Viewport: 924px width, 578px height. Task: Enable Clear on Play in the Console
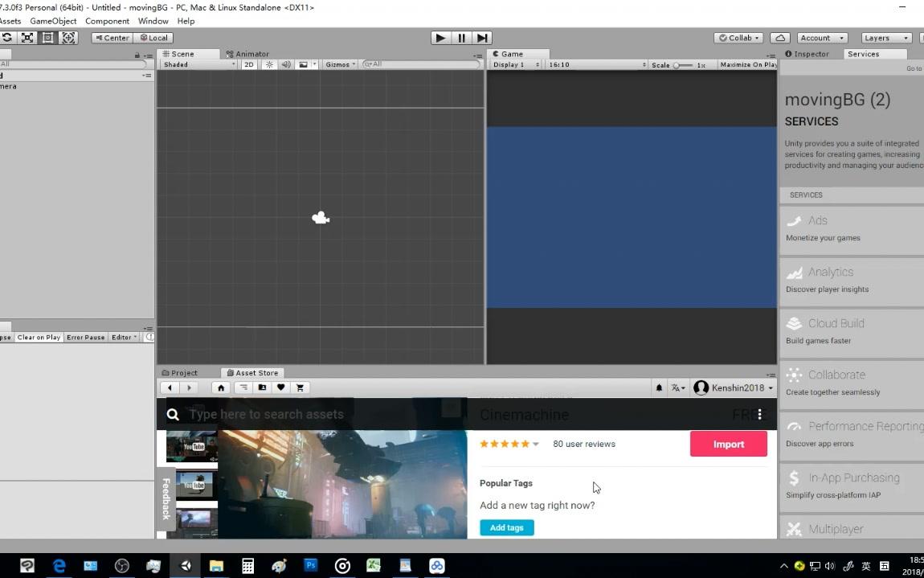38,337
